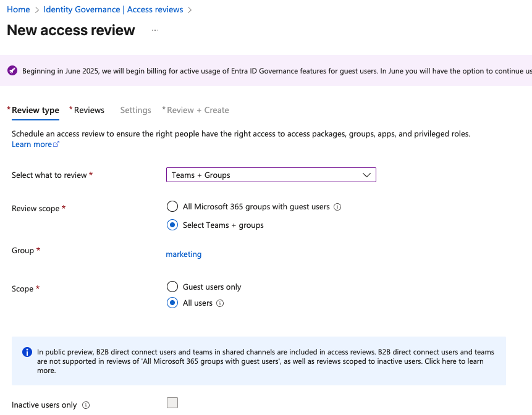Image resolution: width=532 pixels, height=415 pixels.
Task: Switch to the Settings tab
Action: click(136, 110)
